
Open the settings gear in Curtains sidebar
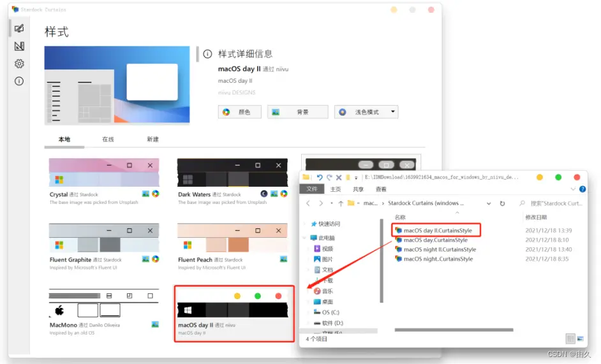tap(19, 64)
